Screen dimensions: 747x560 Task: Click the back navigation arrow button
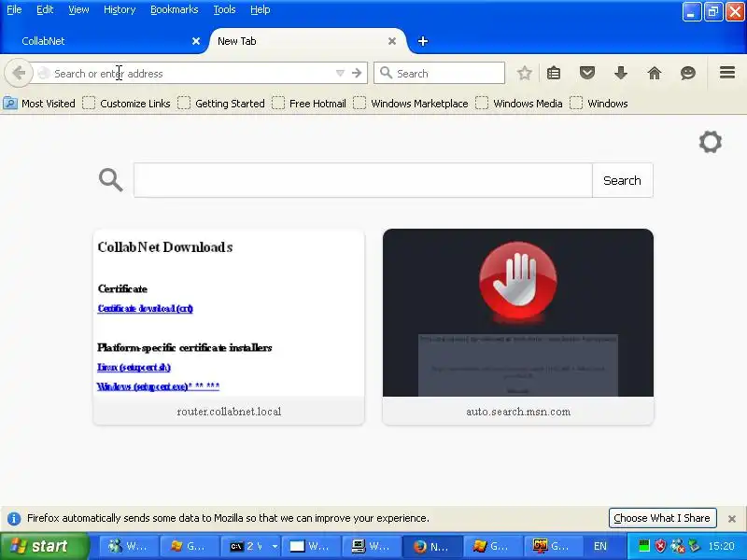pyautogui.click(x=19, y=74)
